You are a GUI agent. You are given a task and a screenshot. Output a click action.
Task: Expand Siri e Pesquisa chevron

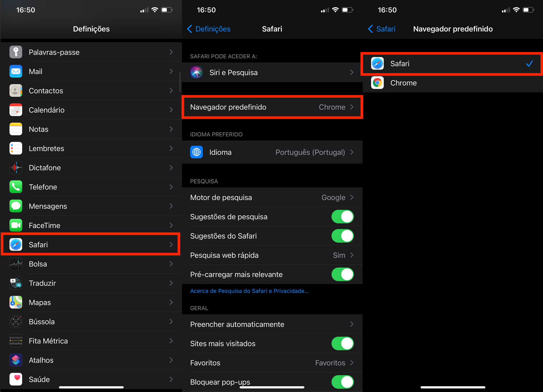pyautogui.click(x=352, y=72)
